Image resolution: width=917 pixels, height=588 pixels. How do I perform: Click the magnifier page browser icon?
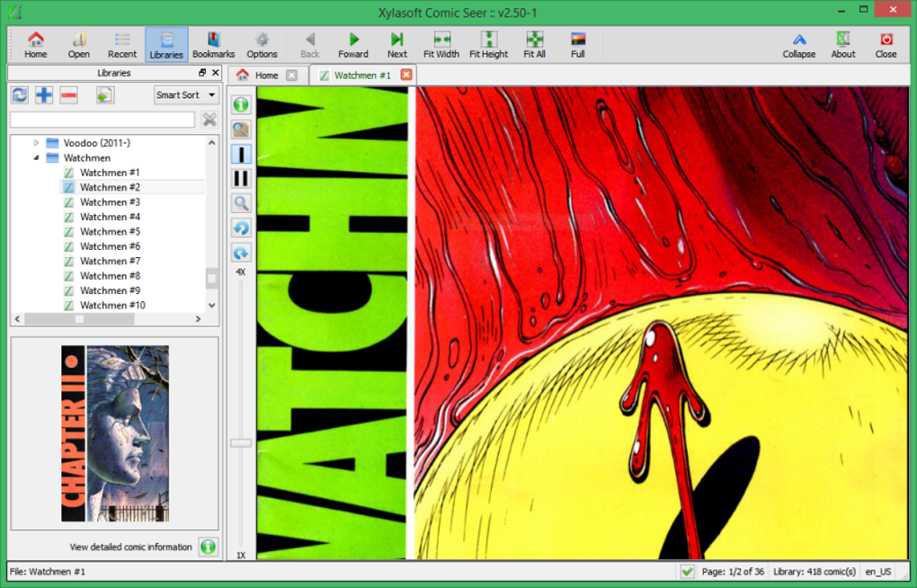241,129
